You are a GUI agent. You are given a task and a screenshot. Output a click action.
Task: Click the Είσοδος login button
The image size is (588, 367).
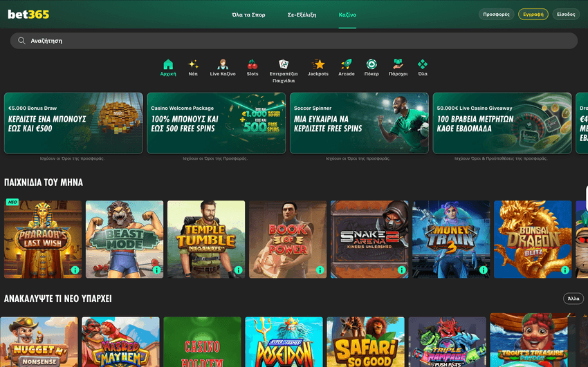[566, 15]
